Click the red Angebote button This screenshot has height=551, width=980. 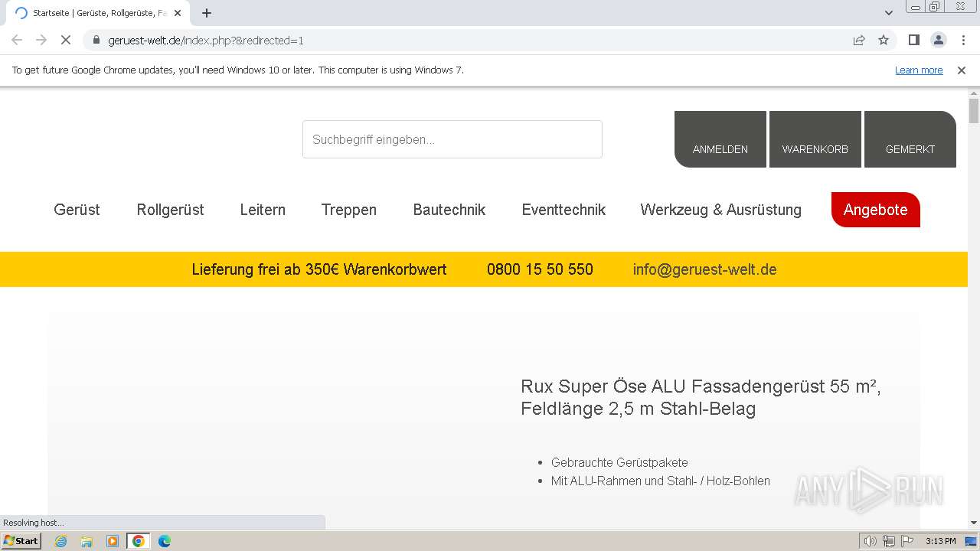[x=876, y=210]
